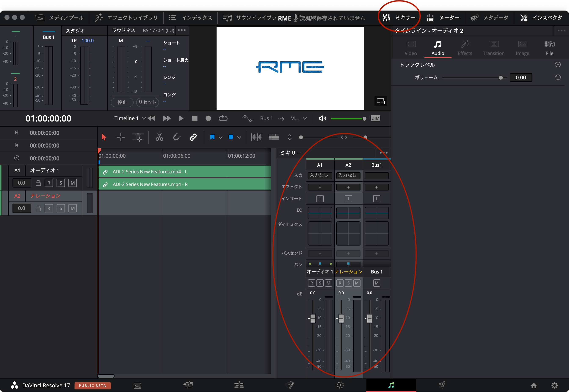This screenshot has width=569, height=392.
Task: Reset the volume parameter arrow icon
Action: pyautogui.click(x=557, y=78)
